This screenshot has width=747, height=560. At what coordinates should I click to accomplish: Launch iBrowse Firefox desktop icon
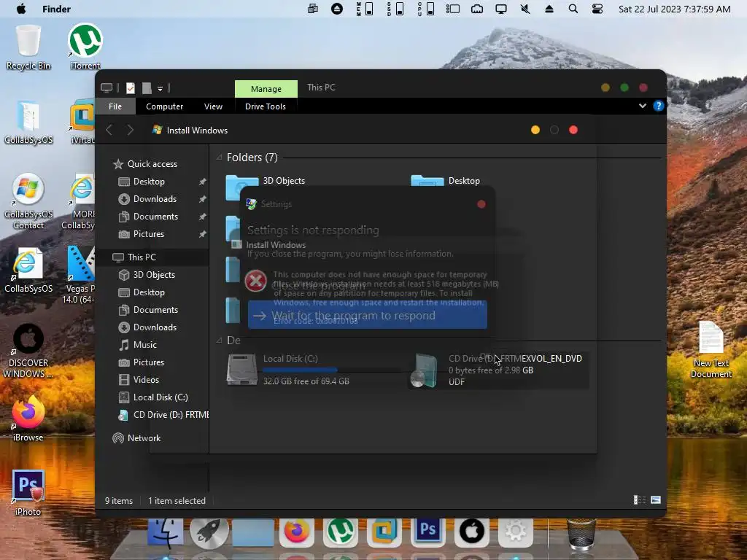click(x=28, y=418)
